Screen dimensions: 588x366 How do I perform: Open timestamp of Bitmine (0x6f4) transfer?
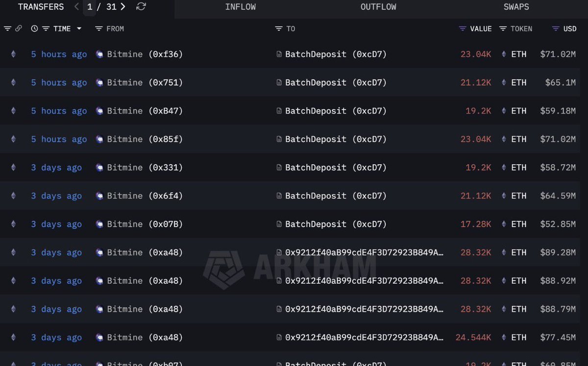(56, 196)
